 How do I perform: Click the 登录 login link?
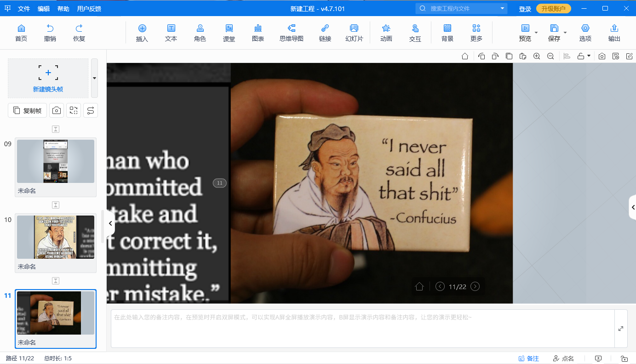[525, 9]
